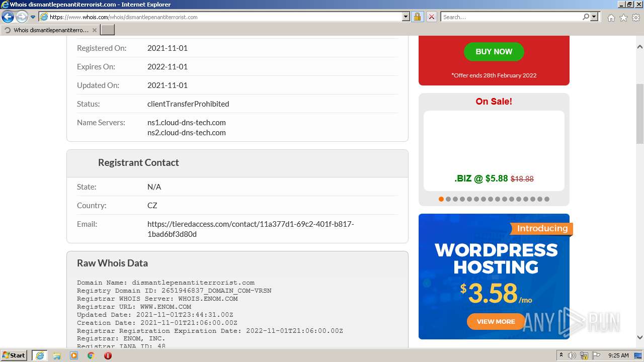Expand the address bar autocomplete dropdown
This screenshot has width=644, height=362.
[x=406, y=17]
